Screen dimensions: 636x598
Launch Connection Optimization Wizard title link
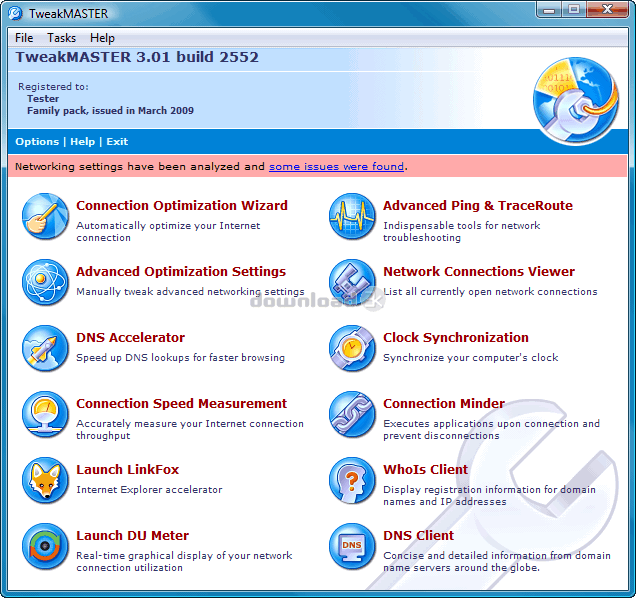[182, 206]
